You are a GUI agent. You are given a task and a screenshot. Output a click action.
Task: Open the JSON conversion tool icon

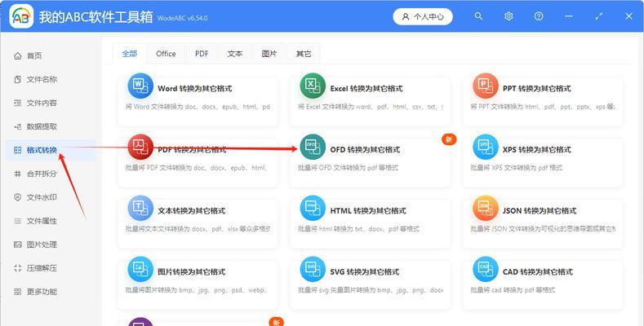coord(485,208)
